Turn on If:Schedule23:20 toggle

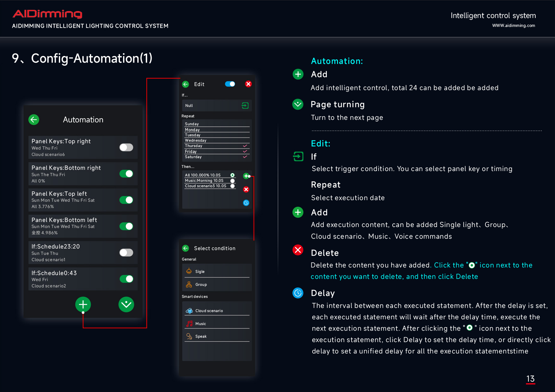(126, 253)
